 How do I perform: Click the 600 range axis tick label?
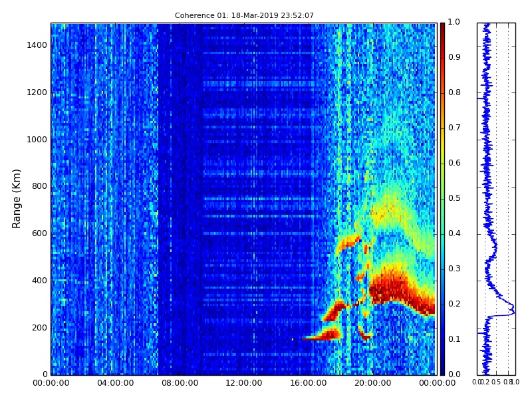pos(39,233)
